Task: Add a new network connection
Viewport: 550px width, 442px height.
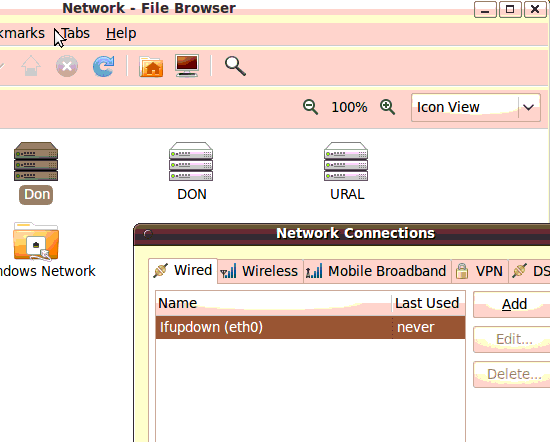Action: point(512,304)
